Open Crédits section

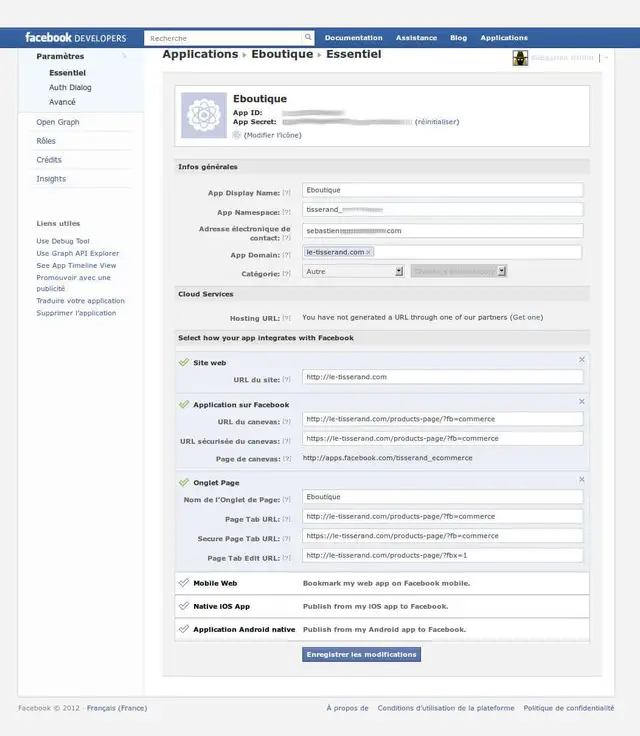[x=49, y=160]
